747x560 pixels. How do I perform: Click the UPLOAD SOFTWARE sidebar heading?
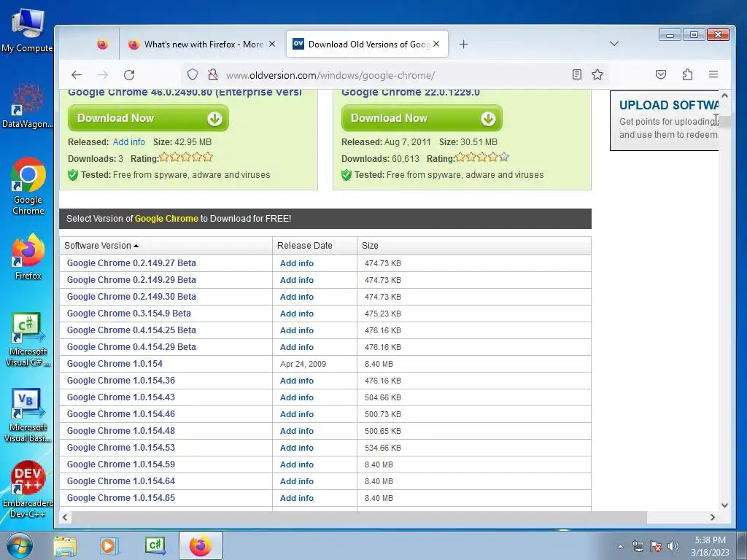(x=668, y=105)
